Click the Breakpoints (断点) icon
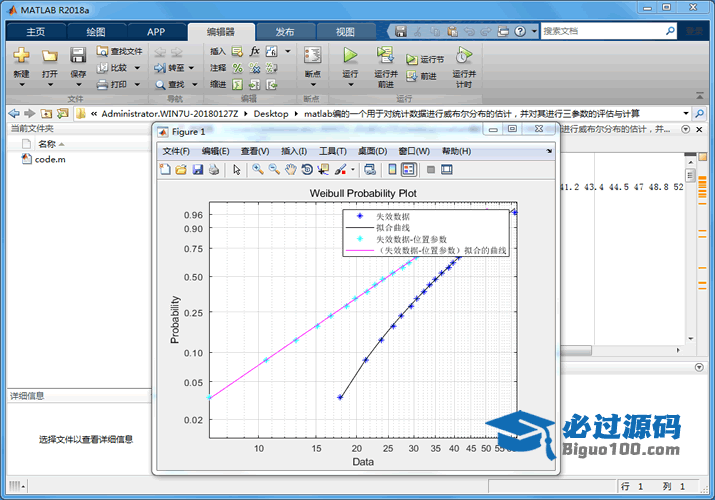The height and width of the screenshot is (500, 715). [x=312, y=55]
